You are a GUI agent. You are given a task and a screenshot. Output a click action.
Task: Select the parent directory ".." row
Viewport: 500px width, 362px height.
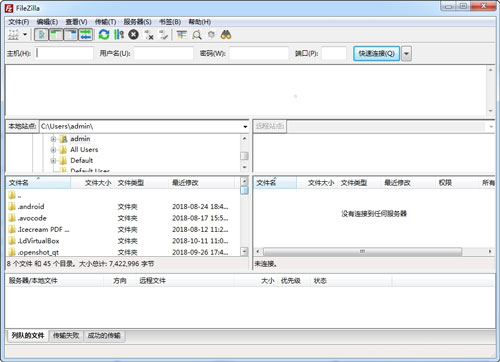click(x=123, y=195)
